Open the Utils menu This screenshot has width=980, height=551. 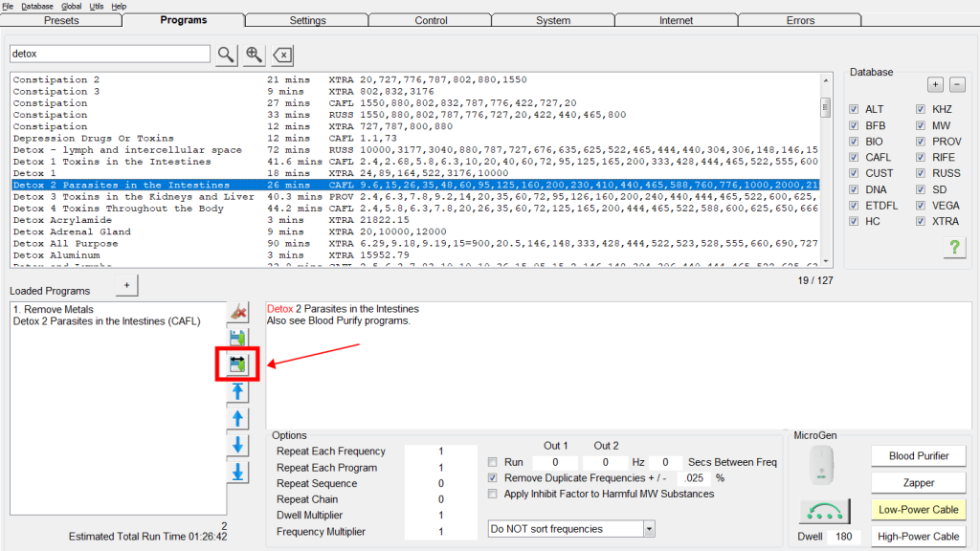point(97,6)
